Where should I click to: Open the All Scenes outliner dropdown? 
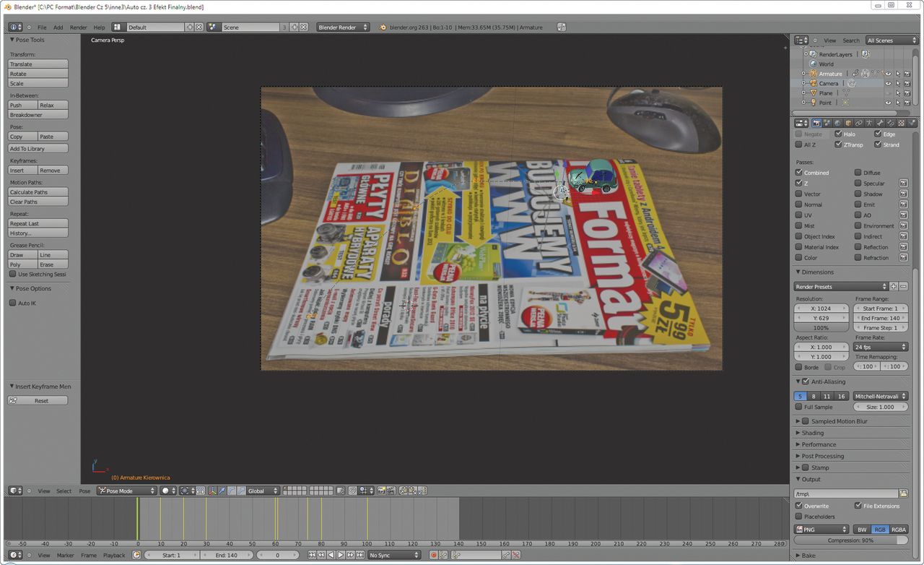coord(892,40)
